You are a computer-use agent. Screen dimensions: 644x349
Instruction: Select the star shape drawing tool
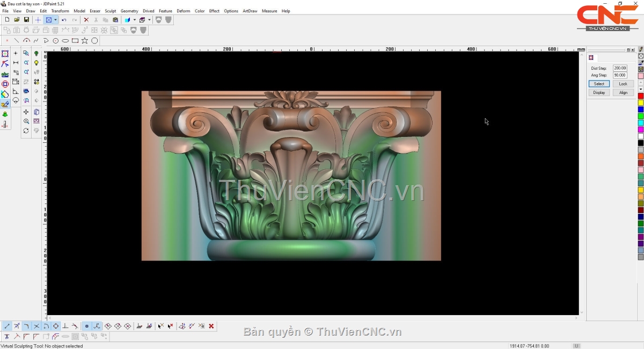coord(85,41)
